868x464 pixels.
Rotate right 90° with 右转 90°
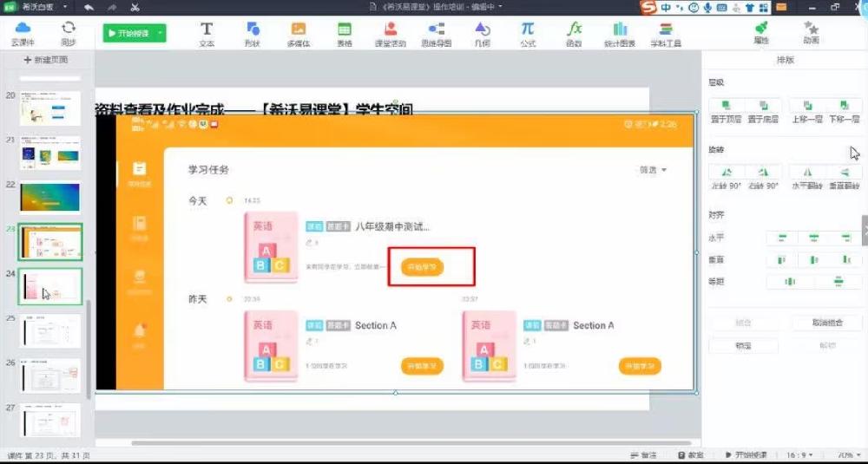click(x=763, y=178)
